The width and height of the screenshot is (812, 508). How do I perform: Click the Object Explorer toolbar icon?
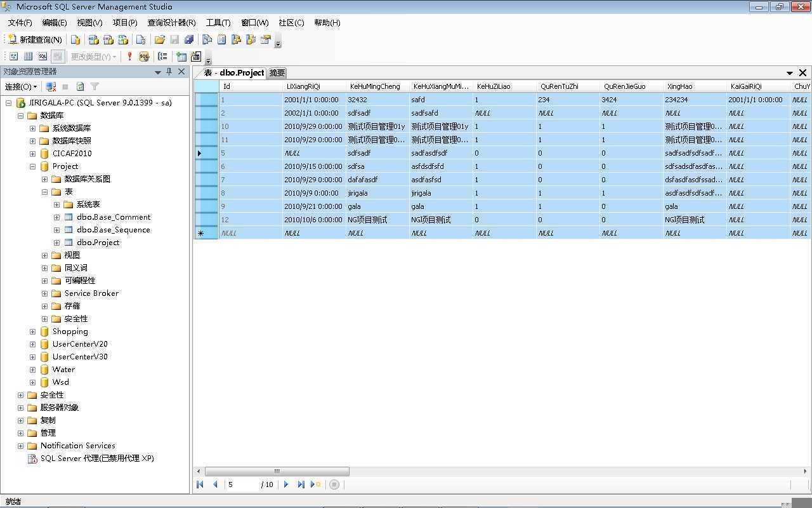tap(236, 39)
